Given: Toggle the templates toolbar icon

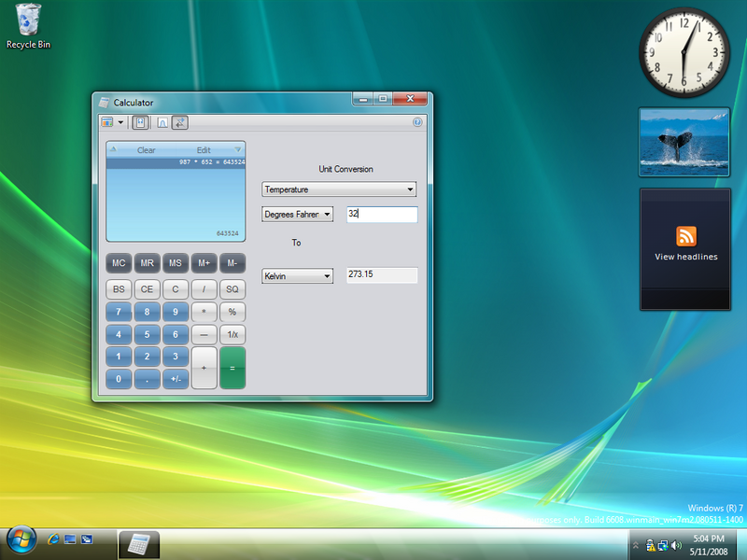Looking at the screenshot, I should click(162, 122).
